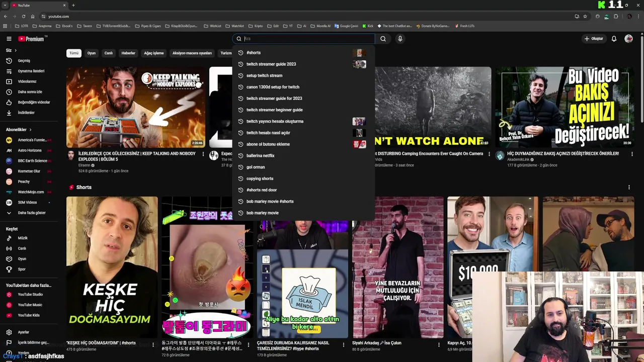Image resolution: width=644 pixels, height=362 pixels.
Task: Choose 'twitch streamer beginner guide' suggestion
Action: 303,110
